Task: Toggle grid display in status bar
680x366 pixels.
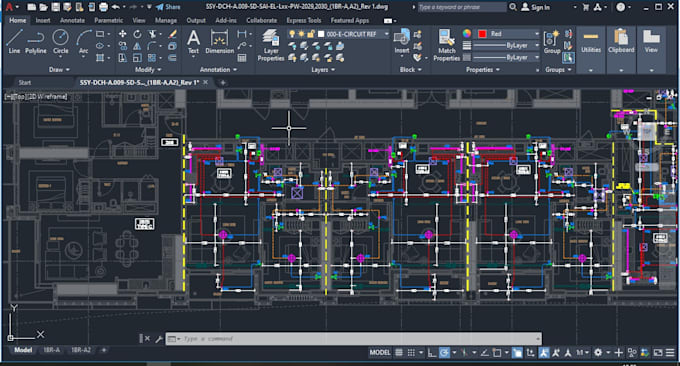Action: point(399,353)
